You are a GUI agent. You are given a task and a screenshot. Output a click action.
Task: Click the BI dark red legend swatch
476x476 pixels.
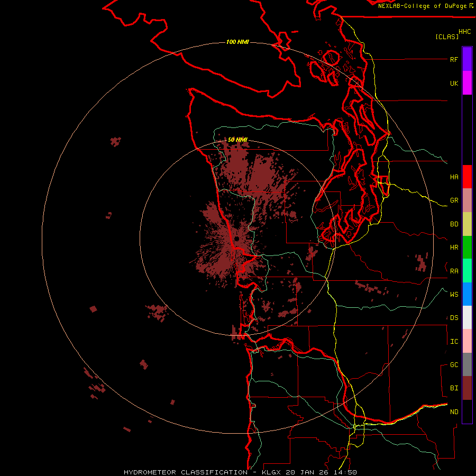point(467,388)
